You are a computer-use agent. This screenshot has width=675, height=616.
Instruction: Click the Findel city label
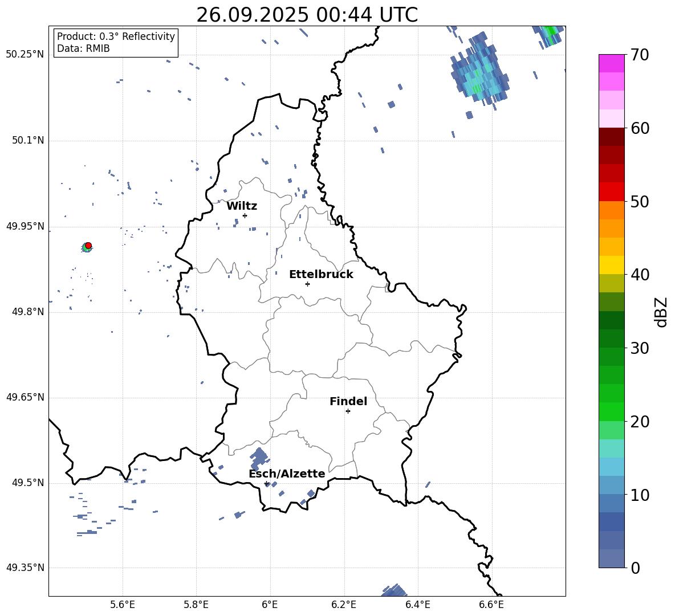pyautogui.click(x=348, y=401)
